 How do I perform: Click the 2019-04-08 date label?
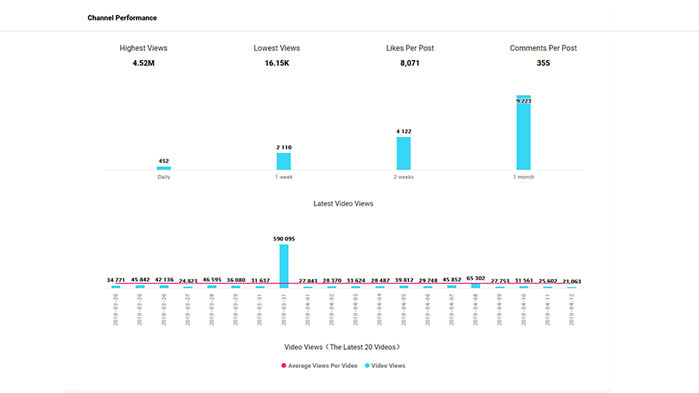476,310
